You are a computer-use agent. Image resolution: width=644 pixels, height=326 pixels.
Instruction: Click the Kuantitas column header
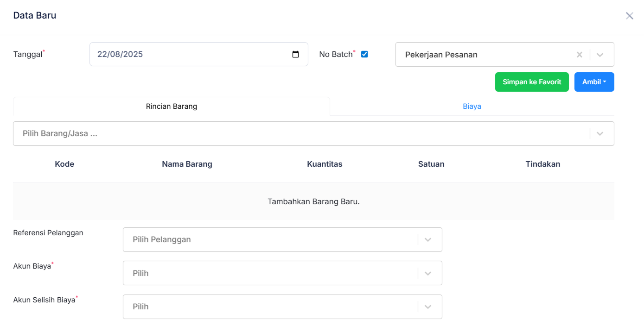click(325, 164)
